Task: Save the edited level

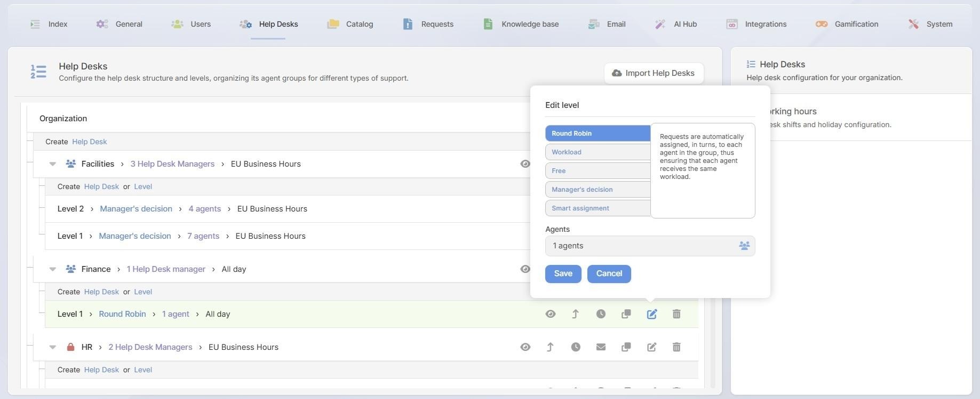Action: coord(563,273)
